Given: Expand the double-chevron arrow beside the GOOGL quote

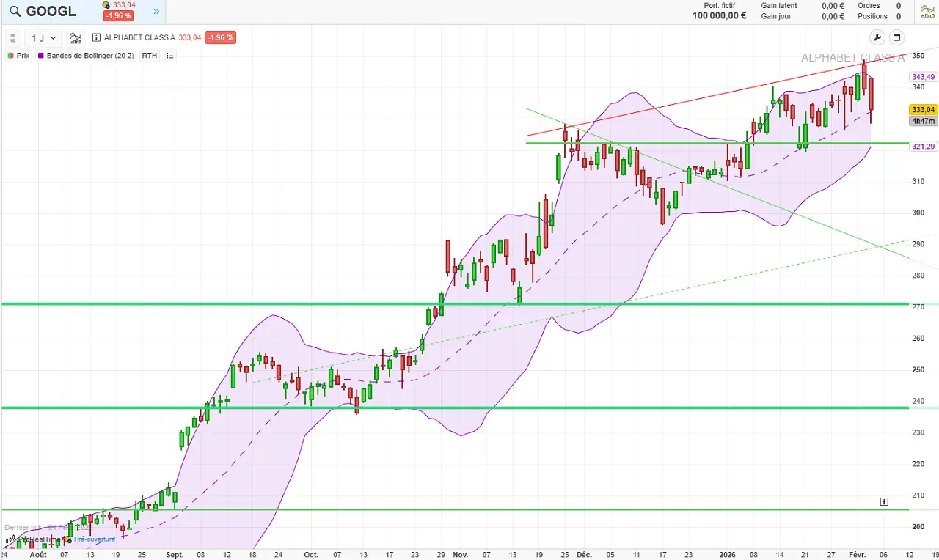Looking at the screenshot, I should (156, 12).
